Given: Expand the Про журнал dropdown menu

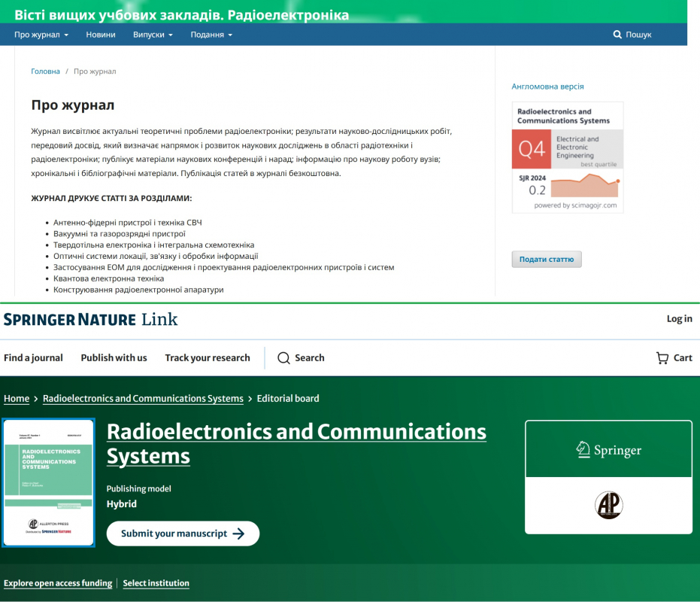Looking at the screenshot, I should click(41, 35).
